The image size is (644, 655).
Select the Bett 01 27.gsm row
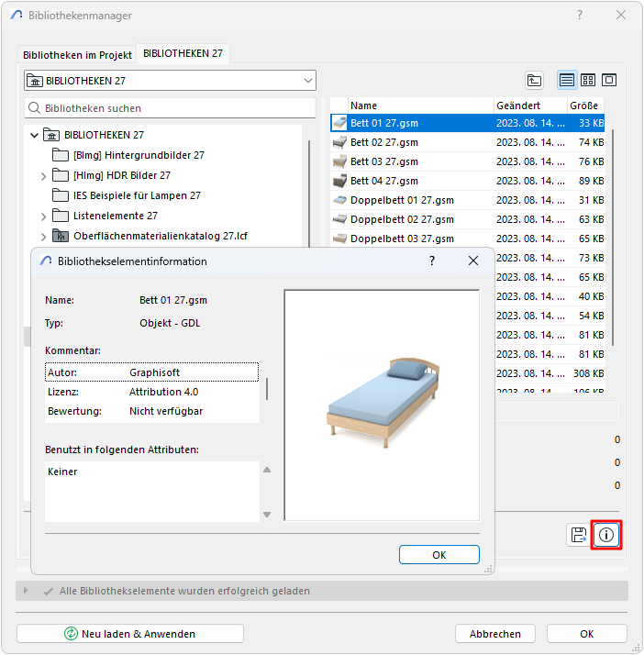pyautogui.click(x=467, y=123)
